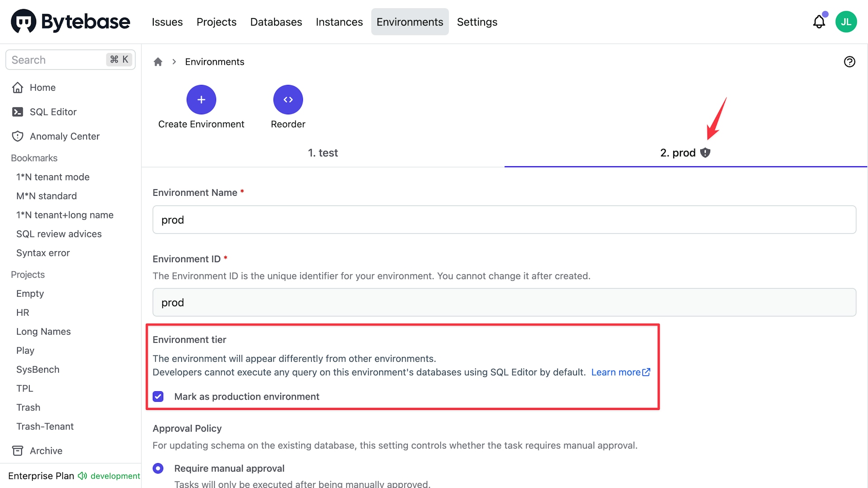Click the external link icon by Learn more

tap(646, 372)
